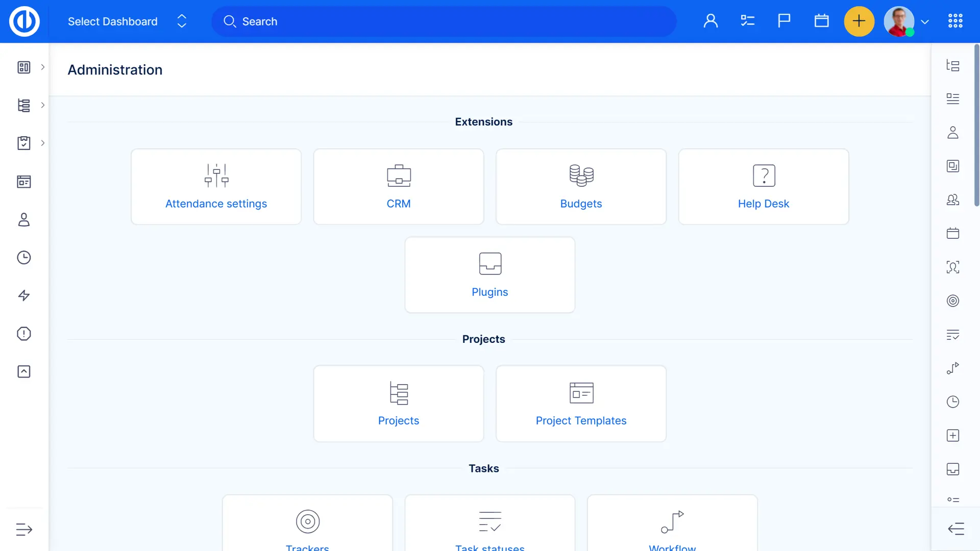
Task: Click the lightning bolt icon in left sidebar
Action: coord(24,296)
